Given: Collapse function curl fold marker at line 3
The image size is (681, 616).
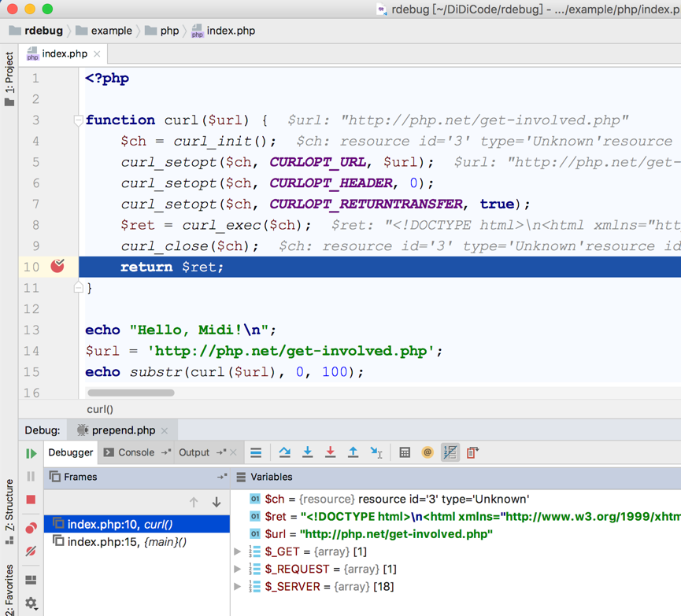Looking at the screenshot, I should (78, 120).
